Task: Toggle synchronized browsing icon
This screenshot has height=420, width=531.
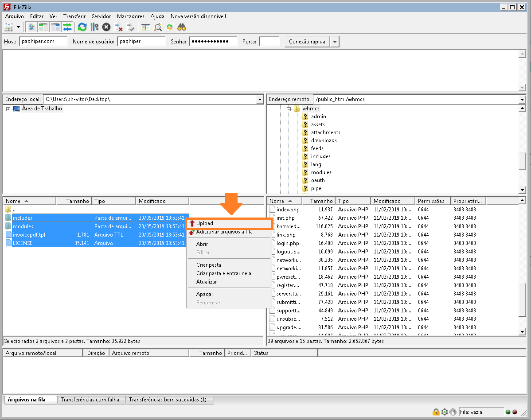Action: click(170, 27)
